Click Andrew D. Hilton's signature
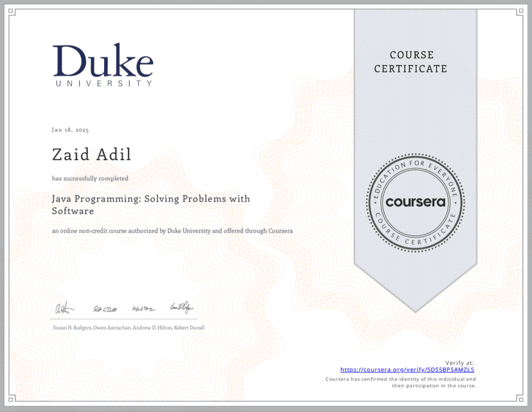 pyautogui.click(x=143, y=307)
